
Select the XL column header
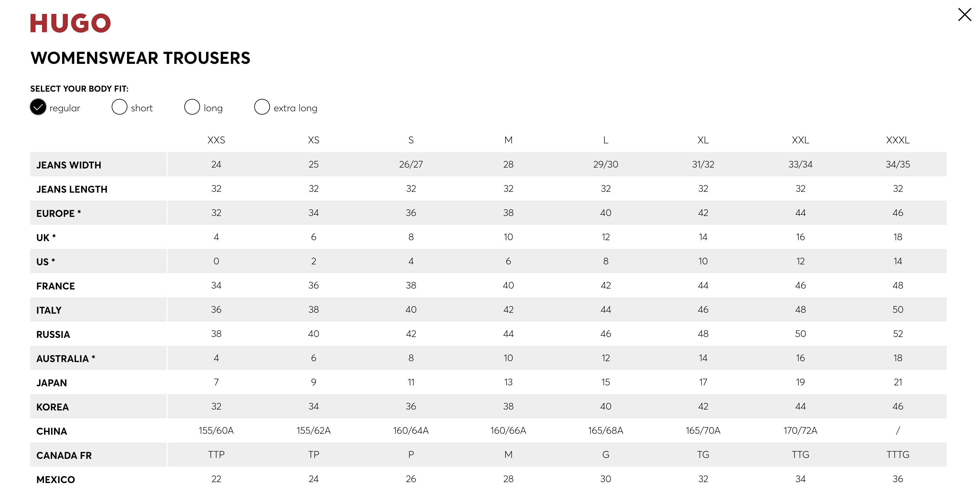click(703, 140)
